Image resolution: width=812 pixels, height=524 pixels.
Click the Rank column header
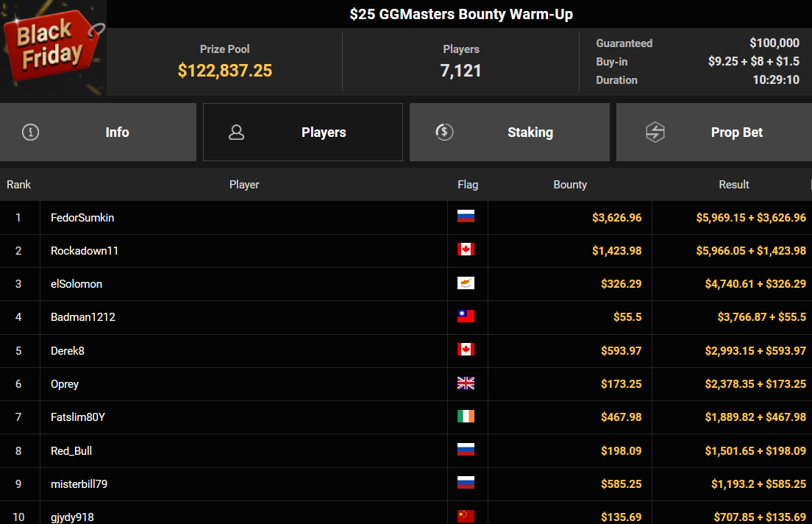pyautogui.click(x=19, y=185)
